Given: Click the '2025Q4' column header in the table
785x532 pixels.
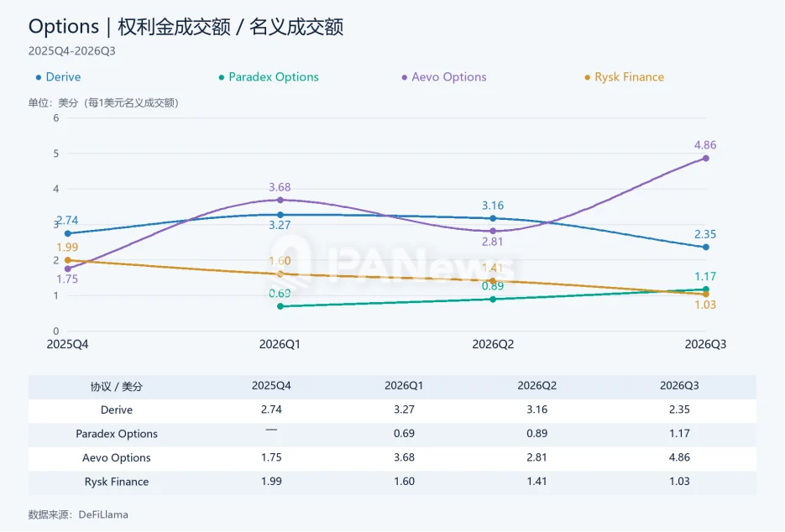Looking at the screenshot, I should pos(271,386).
